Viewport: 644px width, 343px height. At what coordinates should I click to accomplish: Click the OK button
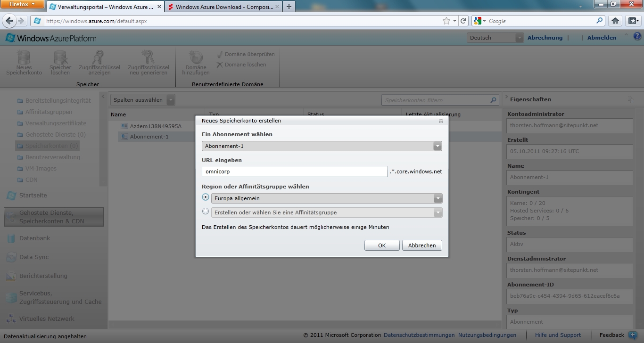click(382, 245)
